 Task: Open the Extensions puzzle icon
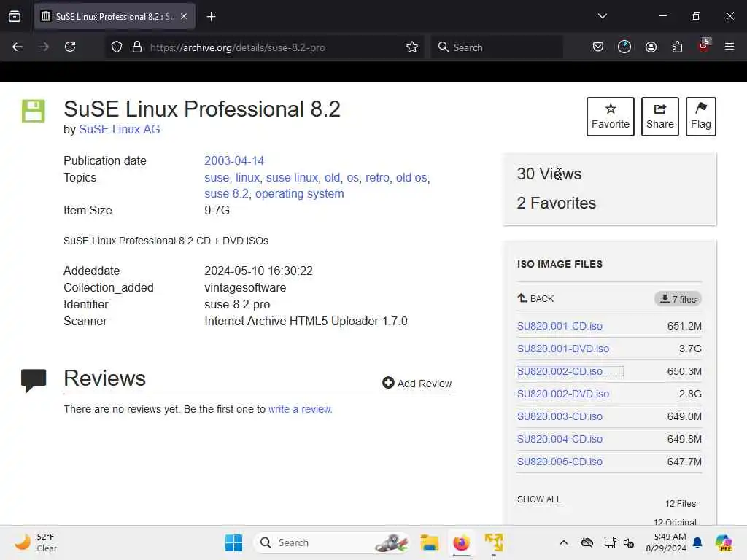(677, 47)
